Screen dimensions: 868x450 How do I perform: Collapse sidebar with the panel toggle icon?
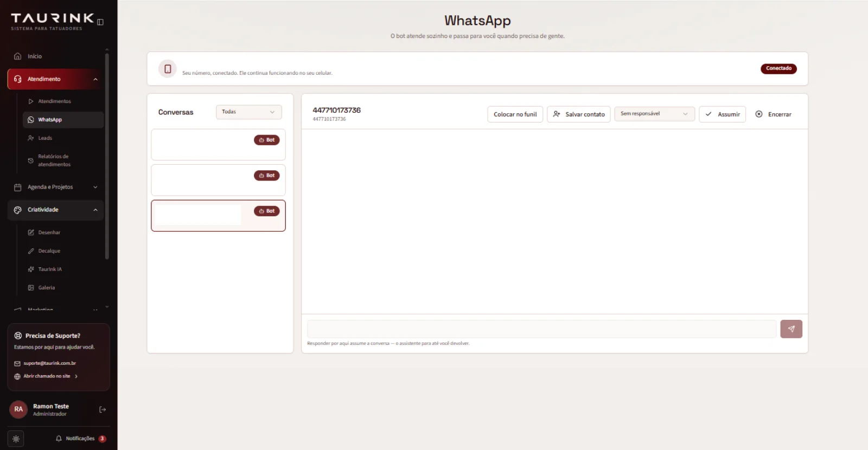tap(100, 22)
